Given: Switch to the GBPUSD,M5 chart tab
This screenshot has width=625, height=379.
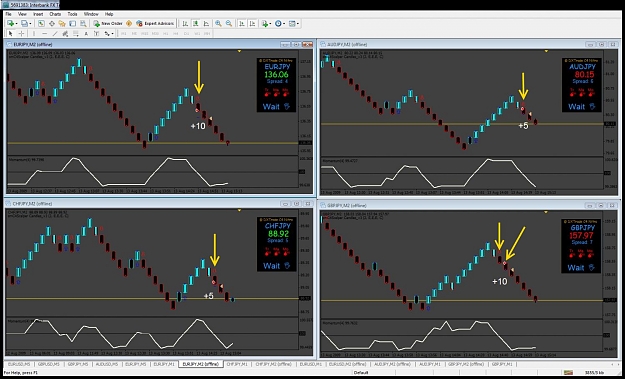Looking at the screenshot, I should tap(48, 364).
